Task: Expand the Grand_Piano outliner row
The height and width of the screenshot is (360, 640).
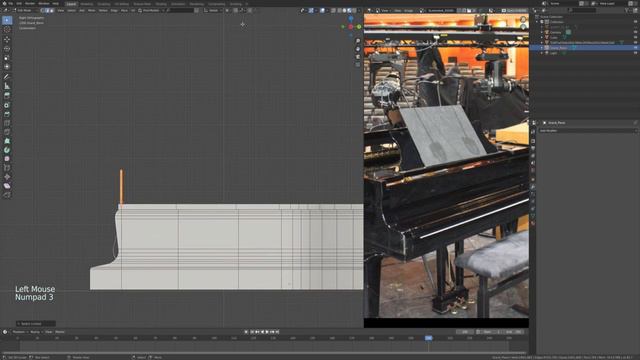Action: pyautogui.click(x=542, y=48)
